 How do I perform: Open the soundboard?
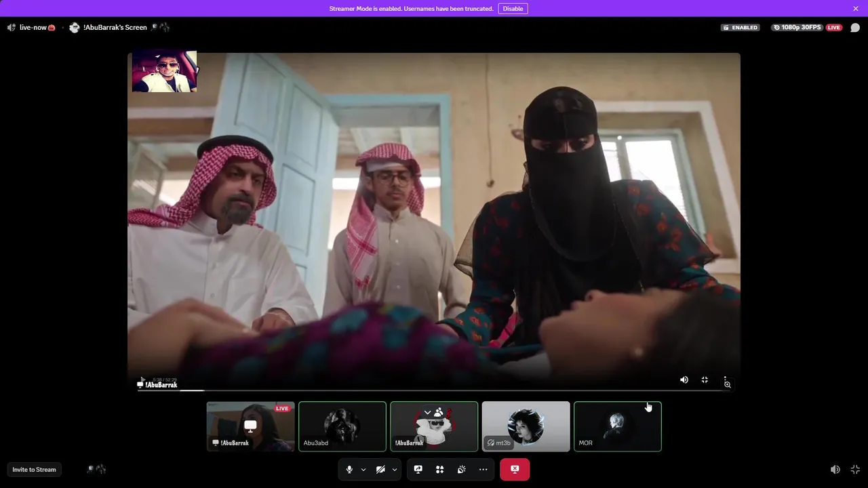[461, 470]
